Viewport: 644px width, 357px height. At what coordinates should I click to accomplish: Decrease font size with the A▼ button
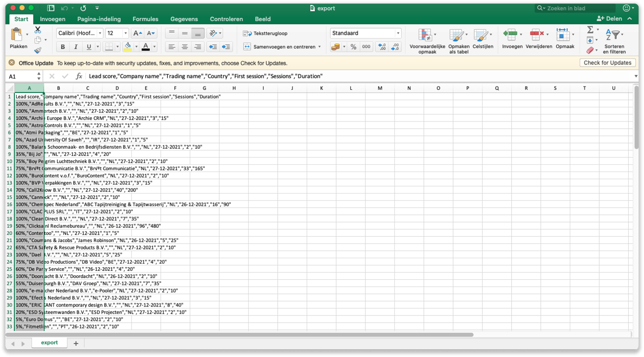[x=151, y=33]
